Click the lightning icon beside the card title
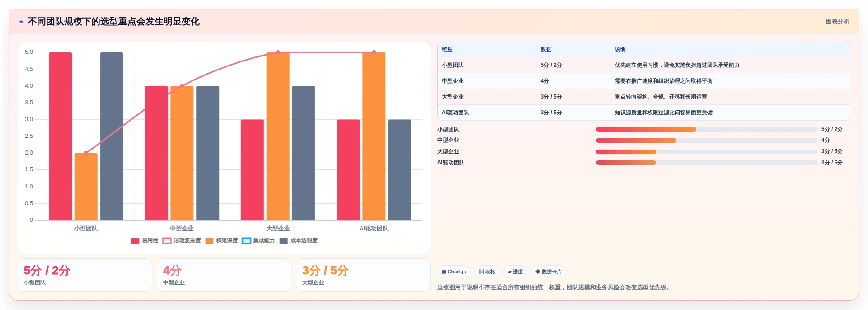868x310 pixels. [21, 22]
